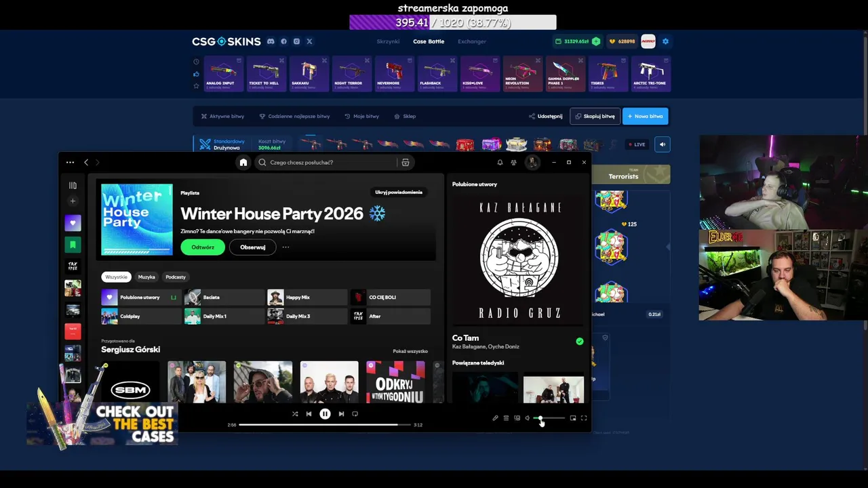The width and height of the screenshot is (868, 488).
Task: Open CSGOSkins Instagram icon
Action: tap(296, 41)
